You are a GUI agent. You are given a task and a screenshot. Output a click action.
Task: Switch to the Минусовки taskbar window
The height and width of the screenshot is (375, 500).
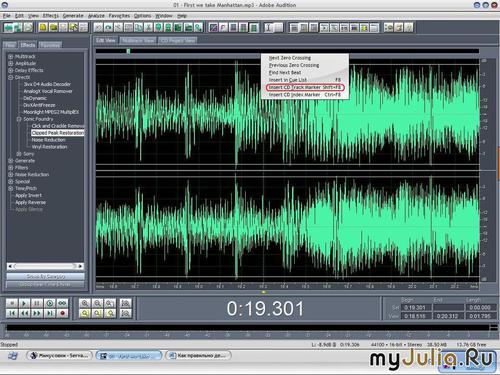tap(60, 356)
